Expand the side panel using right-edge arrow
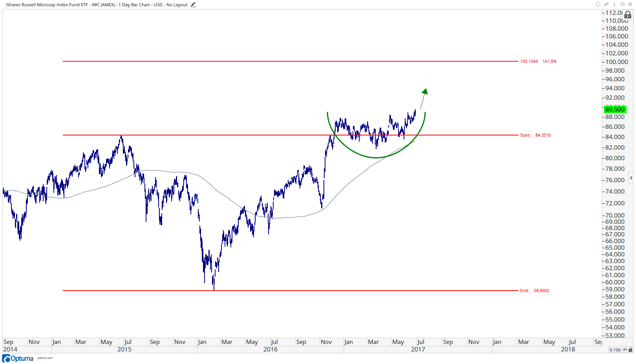Viewport: 636px width, 364px height. pyautogui.click(x=631, y=178)
